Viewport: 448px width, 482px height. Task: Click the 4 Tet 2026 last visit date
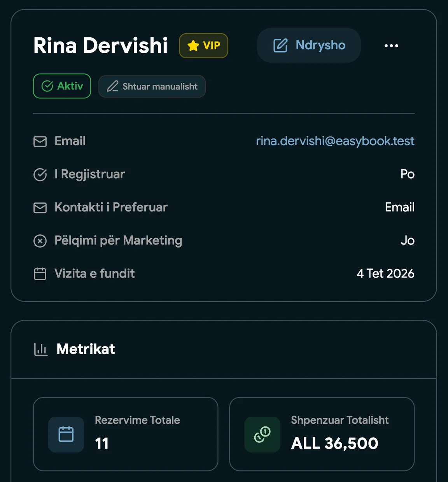tap(385, 274)
